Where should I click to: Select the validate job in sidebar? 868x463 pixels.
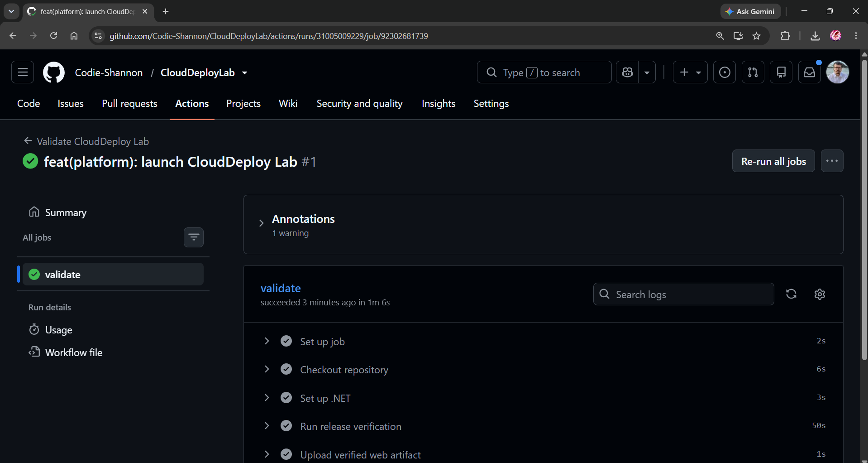point(113,275)
